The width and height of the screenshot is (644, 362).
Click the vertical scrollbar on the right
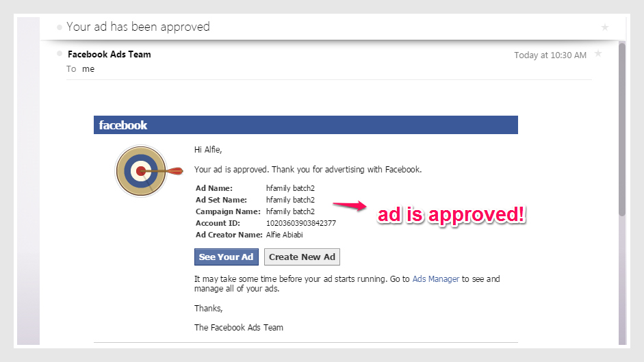tap(621, 130)
